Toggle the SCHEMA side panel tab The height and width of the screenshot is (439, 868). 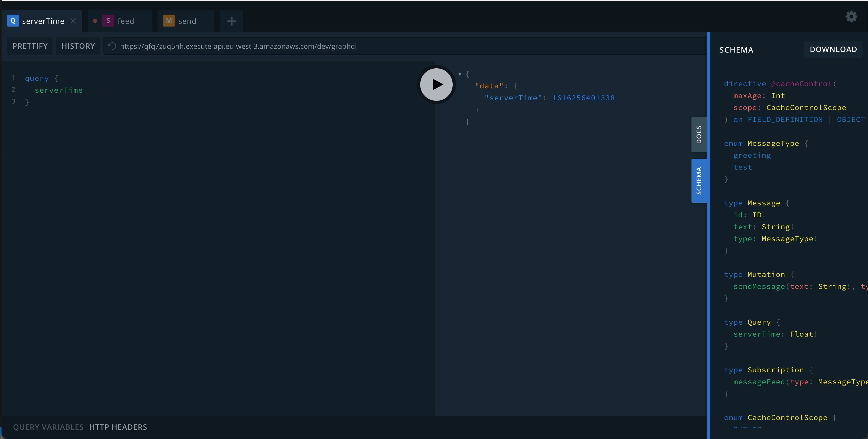pos(699,181)
